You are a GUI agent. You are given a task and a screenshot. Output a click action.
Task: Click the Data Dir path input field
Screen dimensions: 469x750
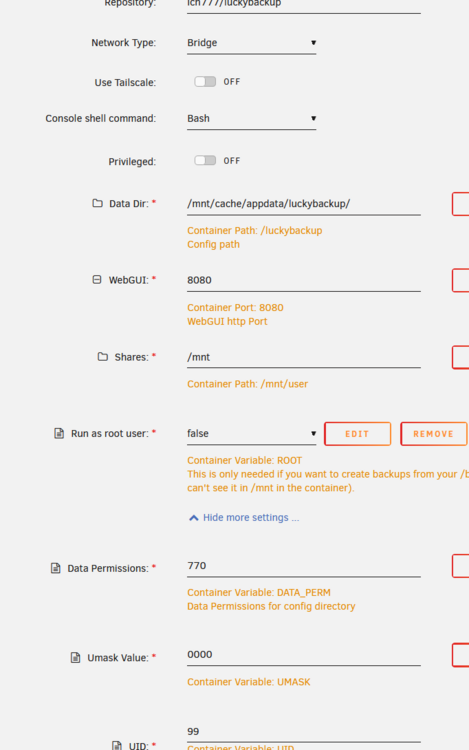304,204
